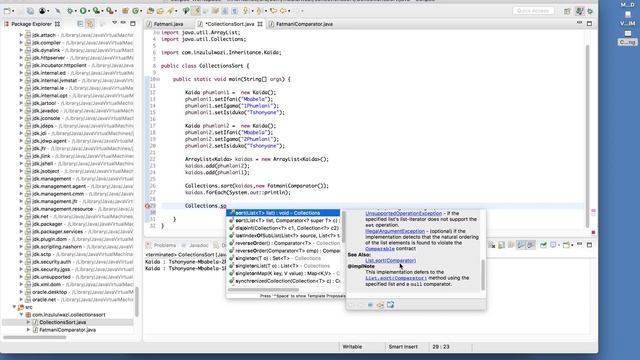Choose sort with Comparator completion proposal

coord(284,220)
